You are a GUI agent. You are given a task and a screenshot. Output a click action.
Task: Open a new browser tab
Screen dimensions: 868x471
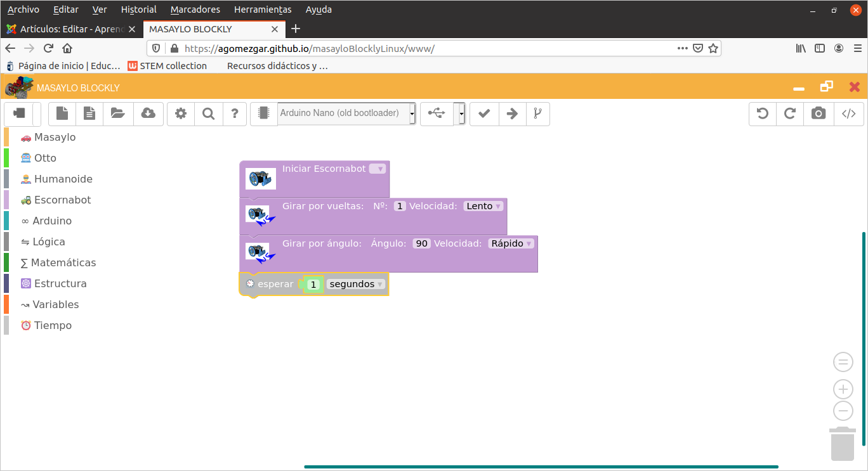coord(295,29)
